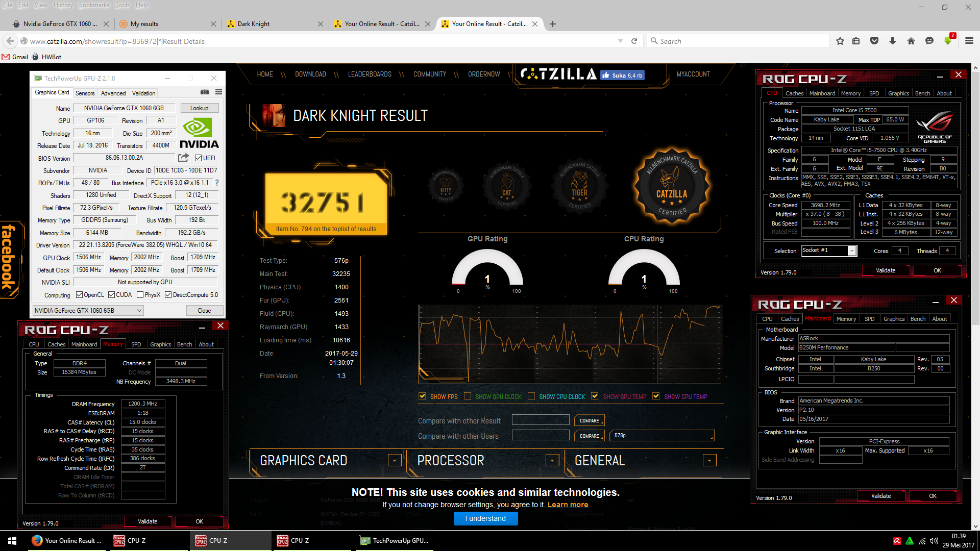This screenshot has width=980, height=551.
Task: Click the chat smiley toolbar icon
Action: pyautogui.click(x=929, y=41)
